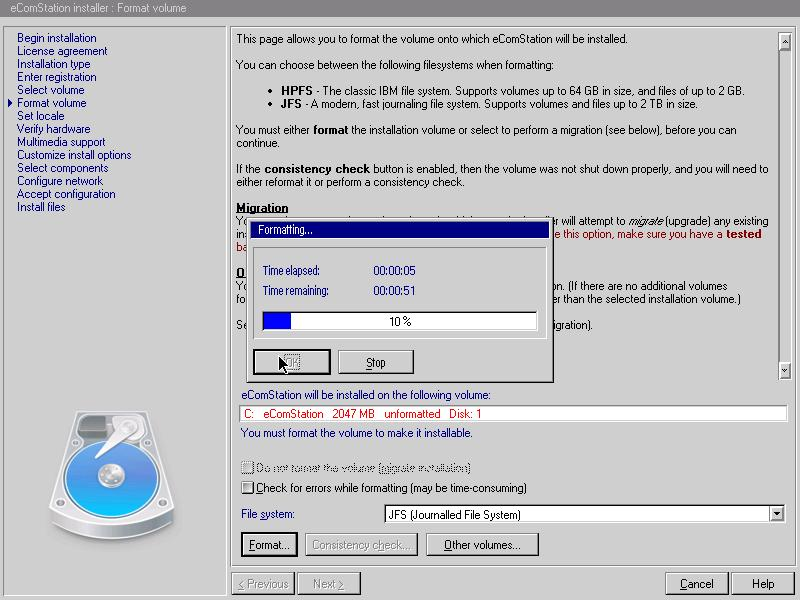Select the JFS (Journalled File System) combo box
Viewport: 800px width, 600px height.
pos(584,514)
